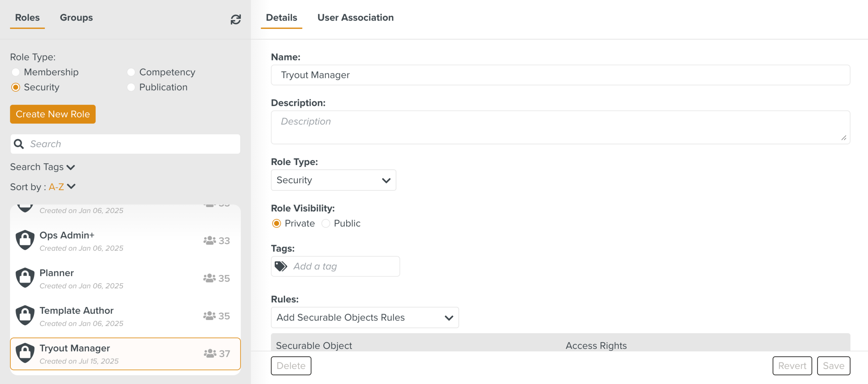Expand the Search Tags chevron
868x384 pixels.
point(71,167)
